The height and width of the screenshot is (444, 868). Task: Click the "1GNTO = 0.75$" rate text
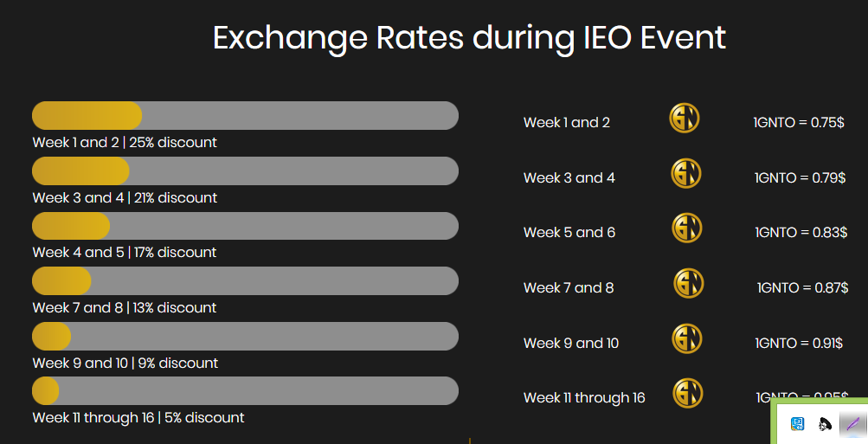[798, 123]
